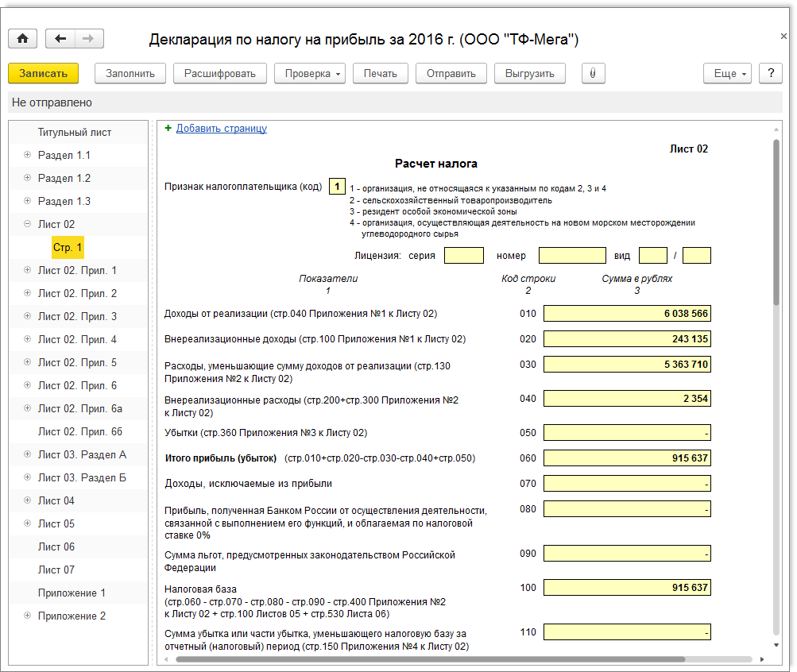The image size is (797, 672).
Task: Go back with the left arrow
Action: click(60, 39)
